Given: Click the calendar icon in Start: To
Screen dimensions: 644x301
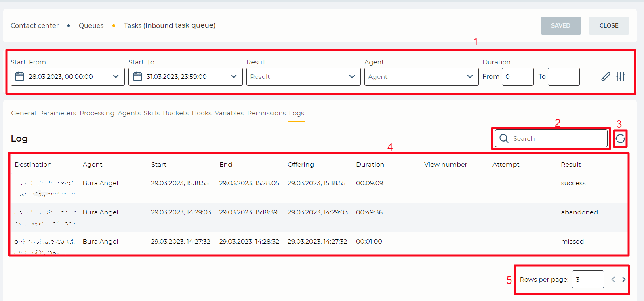Looking at the screenshot, I should (x=137, y=76).
